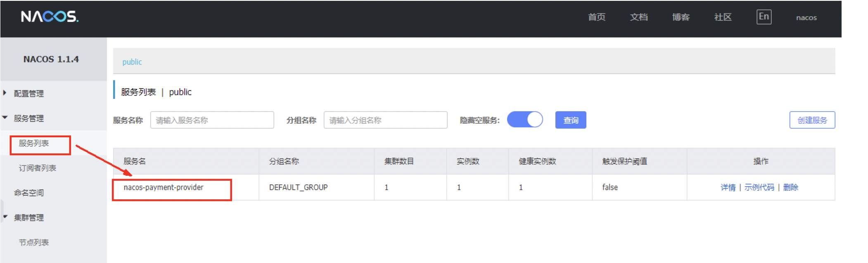Expand the 配置管理 menu arrow

5,93
